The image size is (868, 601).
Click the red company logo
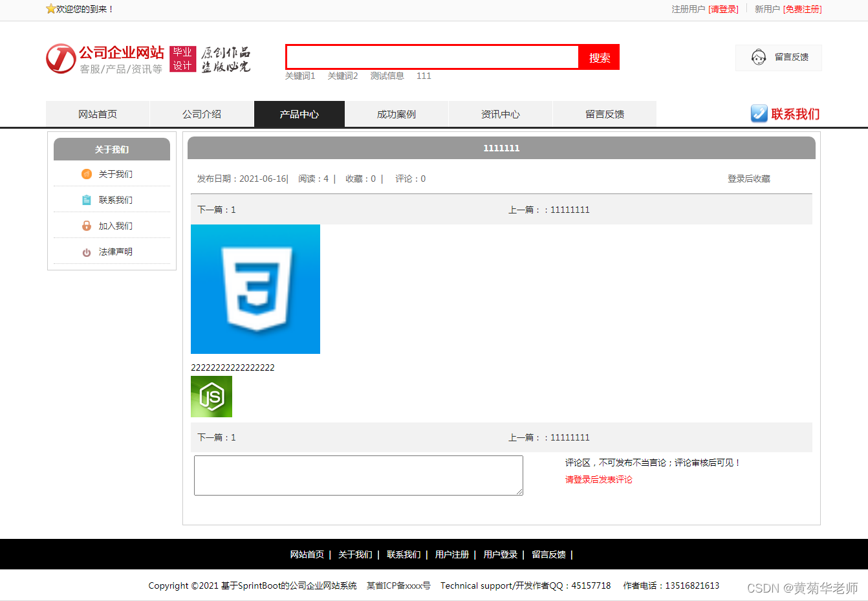(x=60, y=58)
